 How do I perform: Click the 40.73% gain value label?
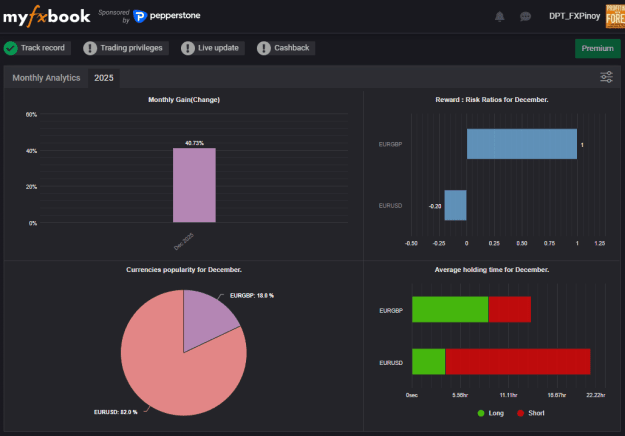click(x=195, y=143)
